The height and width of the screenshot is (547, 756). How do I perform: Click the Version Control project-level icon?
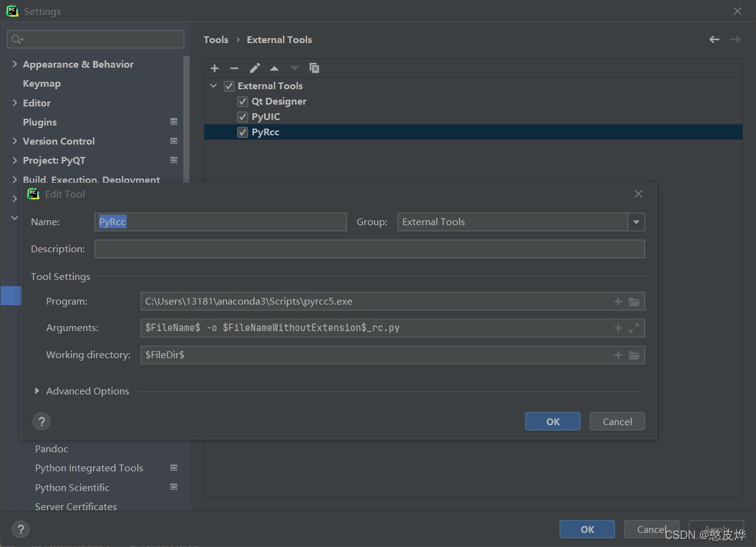coord(174,141)
